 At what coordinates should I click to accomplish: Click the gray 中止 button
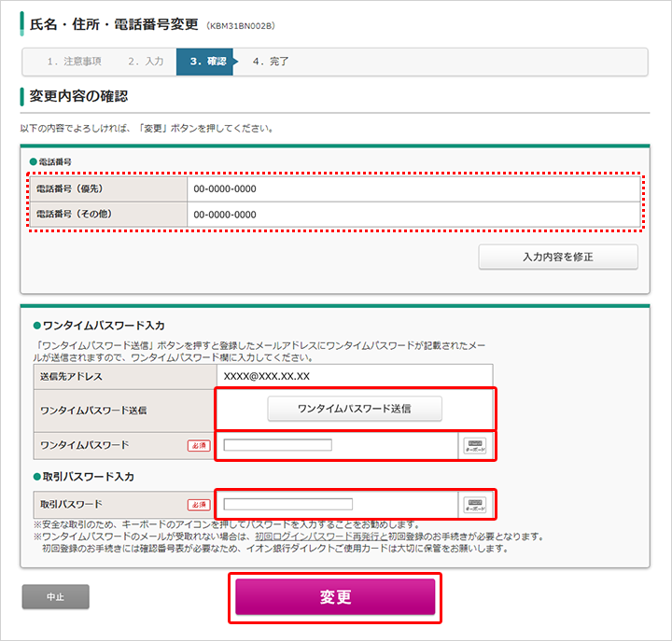click(56, 596)
